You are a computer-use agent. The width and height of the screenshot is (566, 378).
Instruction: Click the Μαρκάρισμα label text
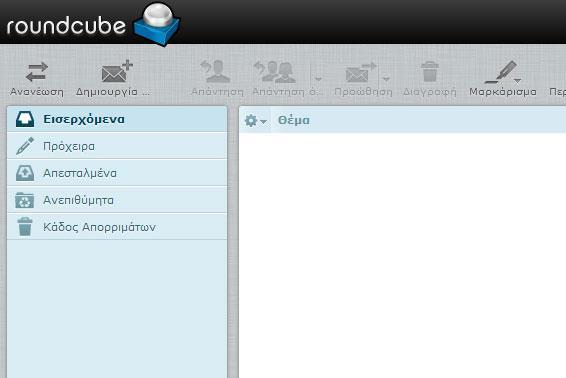502,92
